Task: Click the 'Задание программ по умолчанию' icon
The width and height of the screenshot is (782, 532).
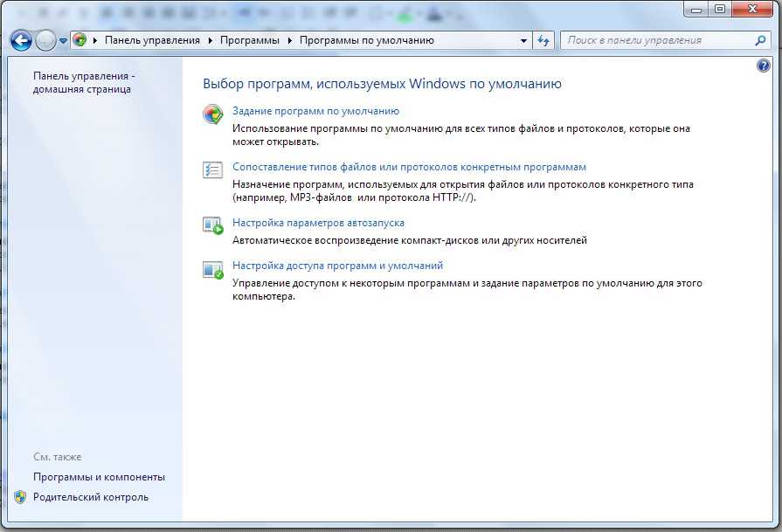Action: coord(212,114)
